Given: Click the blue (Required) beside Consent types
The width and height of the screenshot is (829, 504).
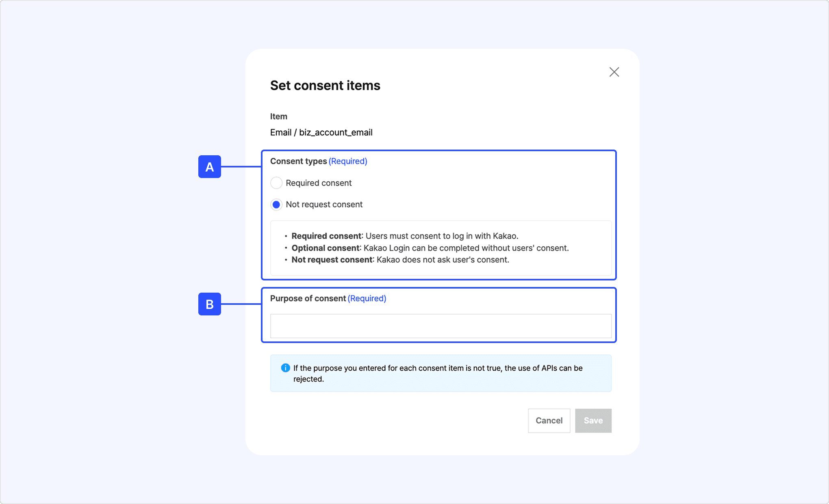Looking at the screenshot, I should coord(348,161).
